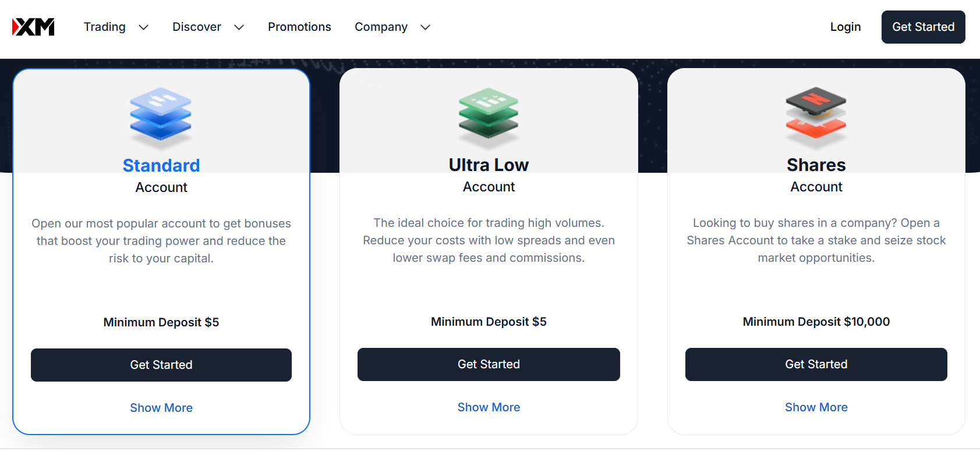This screenshot has height=452, width=980.
Task: Open the Promotions menu item
Action: point(299,27)
